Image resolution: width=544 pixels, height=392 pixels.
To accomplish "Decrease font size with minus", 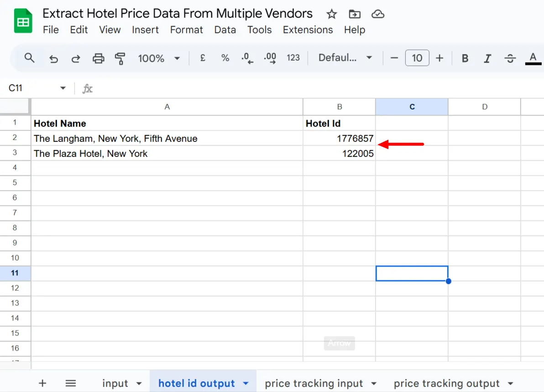I will pyautogui.click(x=394, y=58).
